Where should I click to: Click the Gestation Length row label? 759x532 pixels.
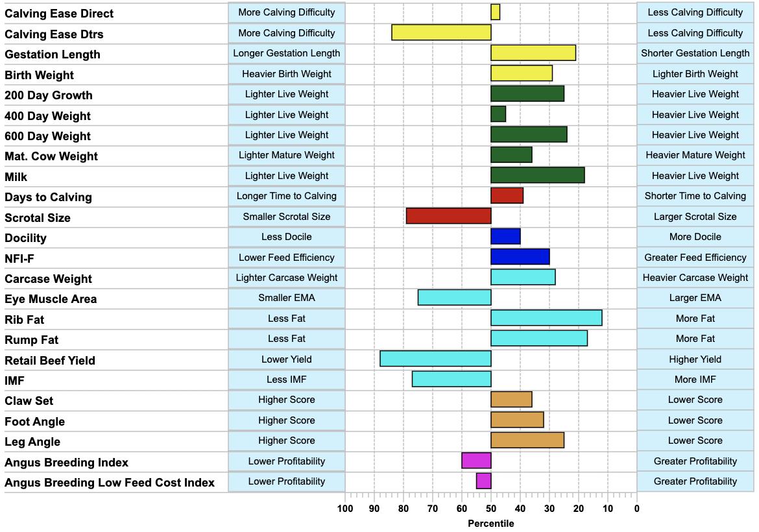coord(53,54)
